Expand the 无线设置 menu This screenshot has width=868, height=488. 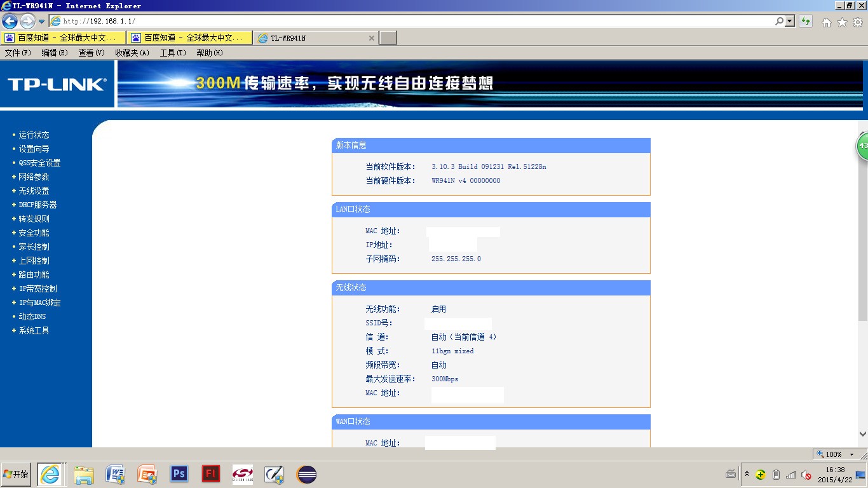click(x=34, y=191)
